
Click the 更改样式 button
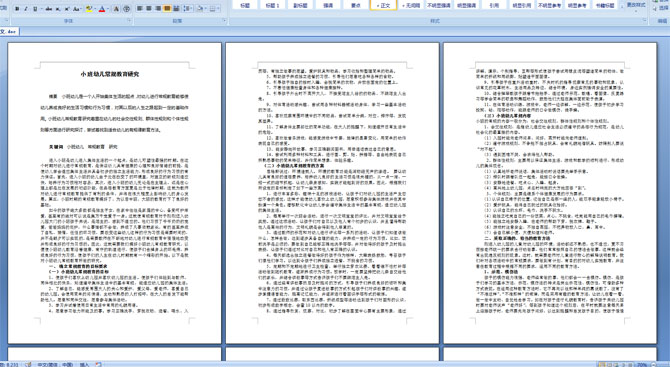point(636,5)
